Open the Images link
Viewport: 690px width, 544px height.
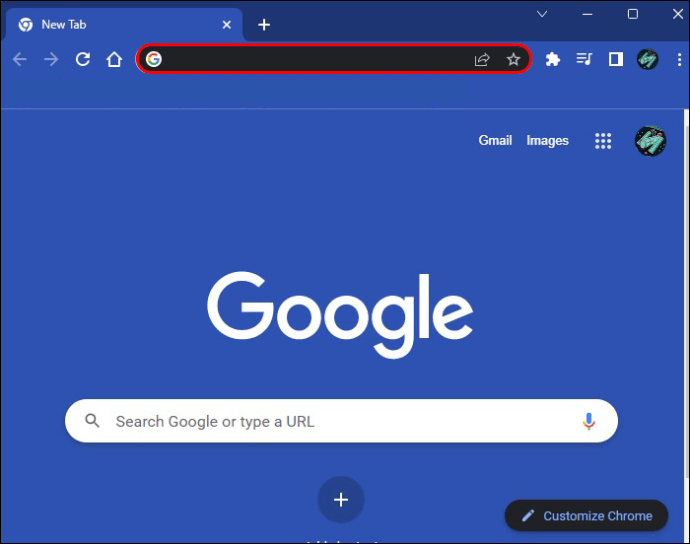click(547, 140)
